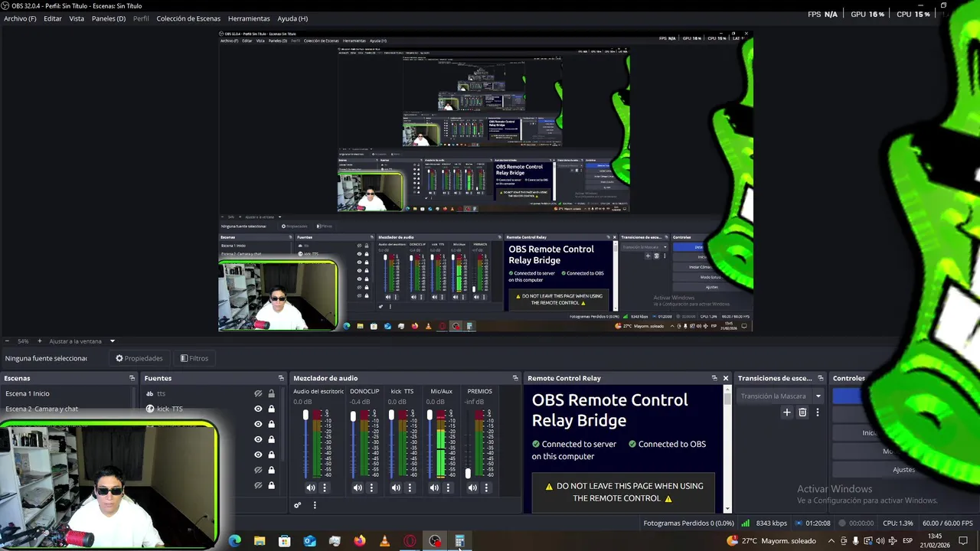980x551 pixels.
Task: Open Mic/Aux three-dot options menu
Action: pyautogui.click(x=448, y=487)
